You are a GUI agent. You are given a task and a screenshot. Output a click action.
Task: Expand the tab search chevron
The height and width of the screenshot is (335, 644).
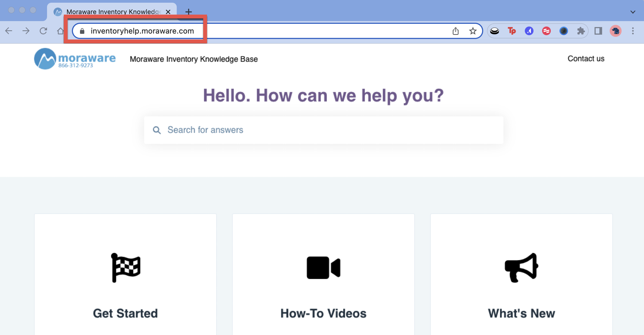633,12
